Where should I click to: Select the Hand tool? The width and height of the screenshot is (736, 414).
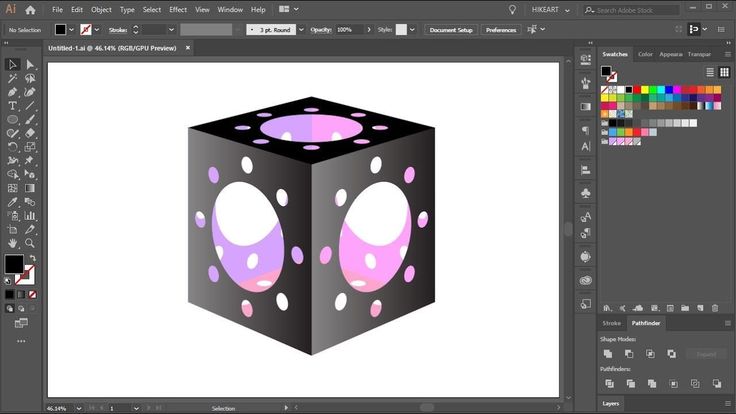coord(13,242)
